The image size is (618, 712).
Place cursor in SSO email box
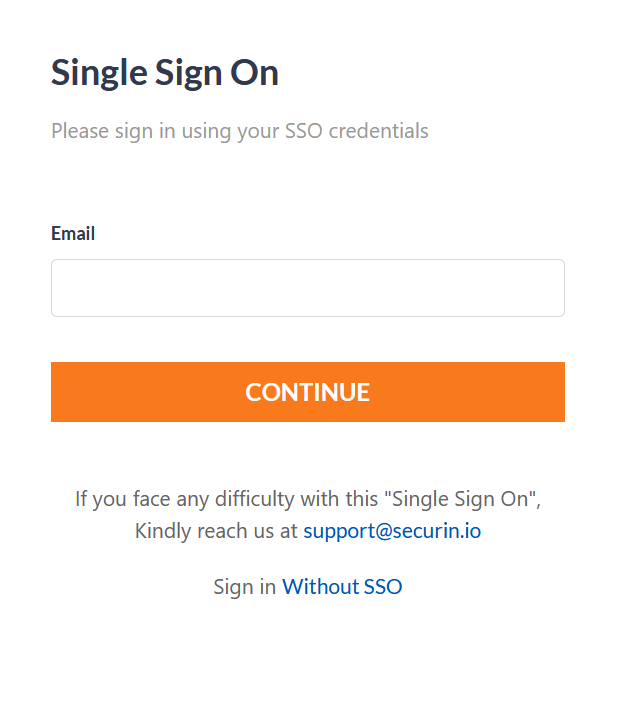(x=308, y=288)
